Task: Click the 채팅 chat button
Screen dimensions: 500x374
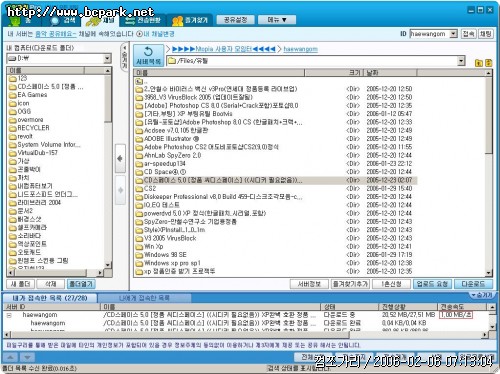Action: pos(485,34)
